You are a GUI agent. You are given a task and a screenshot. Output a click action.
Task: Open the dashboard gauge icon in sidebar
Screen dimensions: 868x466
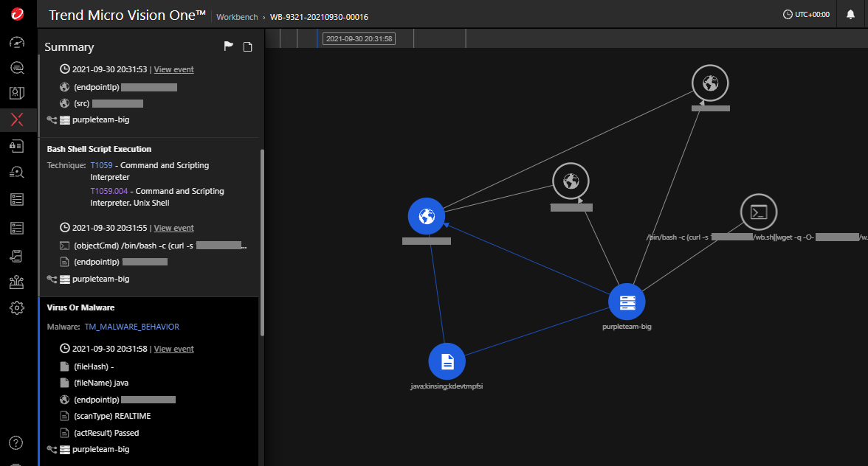click(17, 42)
